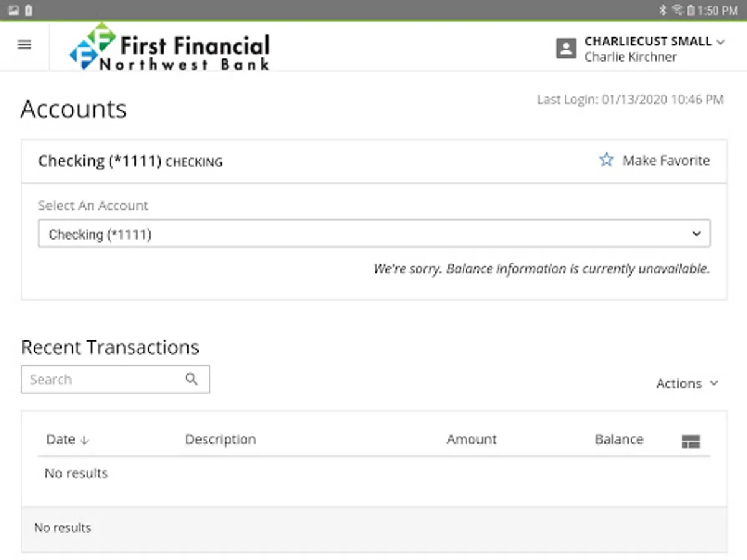Expand the Actions dropdown menu
Viewport: 747px width, 560px height.
[687, 383]
